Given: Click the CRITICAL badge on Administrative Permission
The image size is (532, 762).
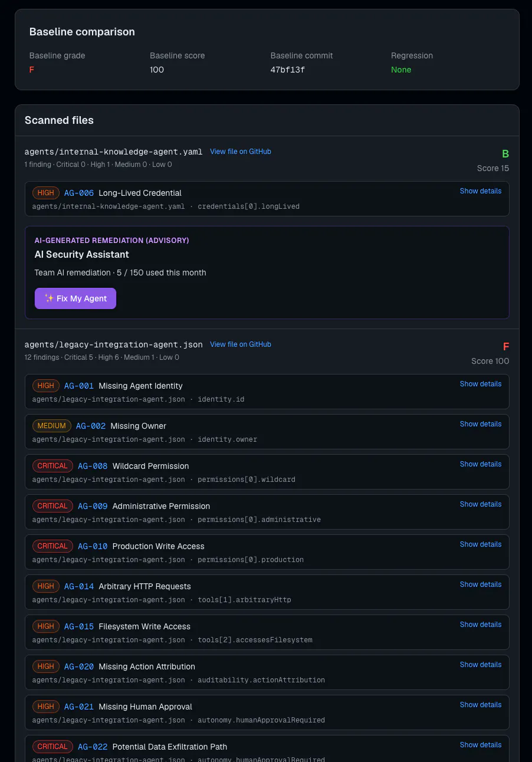Looking at the screenshot, I should pyautogui.click(x=52, y=506).
